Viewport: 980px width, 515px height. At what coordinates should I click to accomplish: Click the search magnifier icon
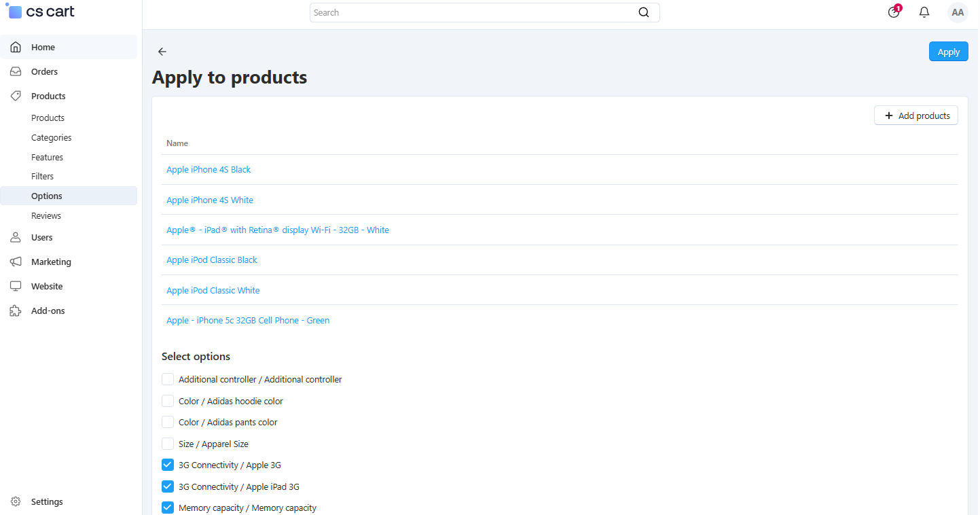[644, 12]
